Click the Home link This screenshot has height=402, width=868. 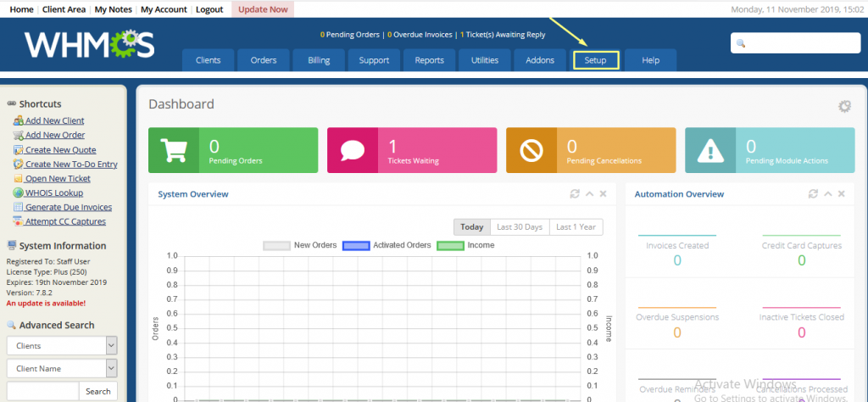[x=21, y=9]
